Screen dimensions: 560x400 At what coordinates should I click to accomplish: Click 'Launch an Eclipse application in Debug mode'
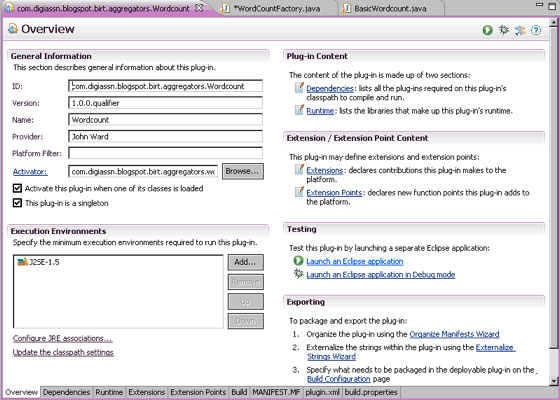381,275
